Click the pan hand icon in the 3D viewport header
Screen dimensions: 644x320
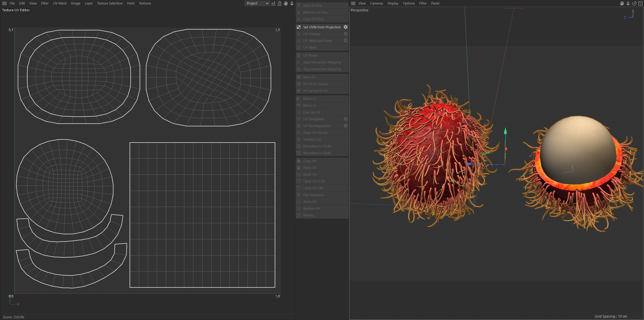[622, 3]
